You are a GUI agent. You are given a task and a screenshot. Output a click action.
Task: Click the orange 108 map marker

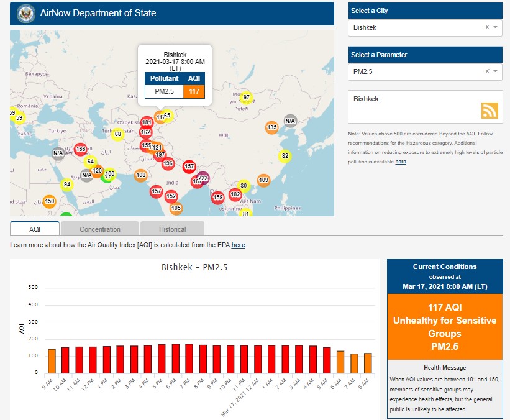click(140, 175)
